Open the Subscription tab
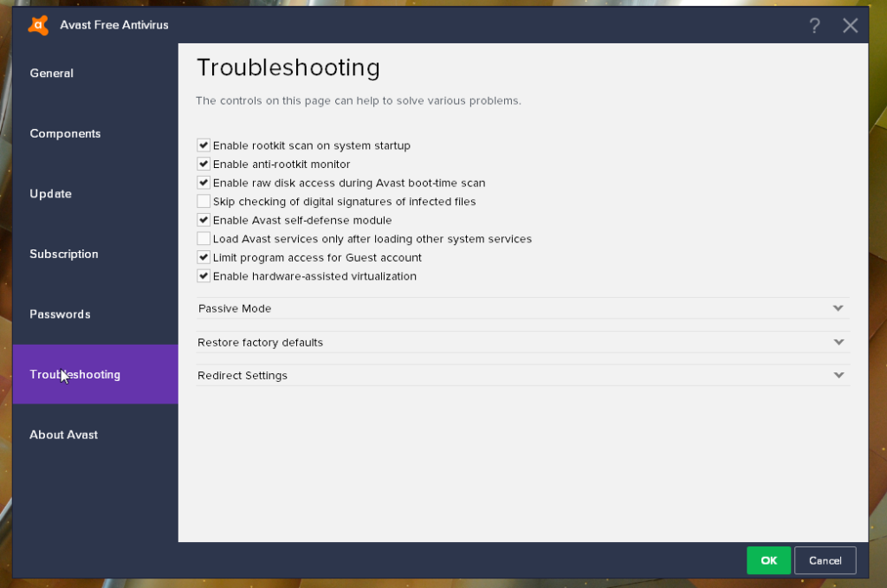 (95, 254)
